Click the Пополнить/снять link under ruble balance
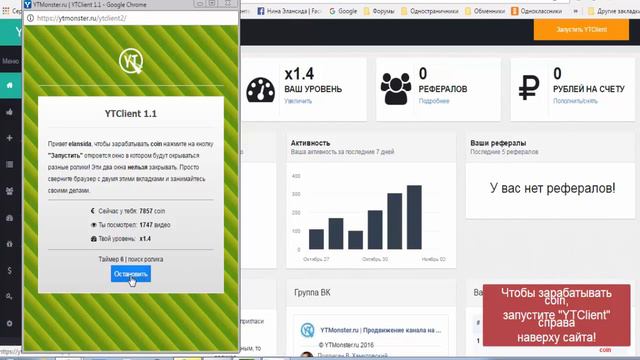640x360 pixels. click(x=575, y=101)
